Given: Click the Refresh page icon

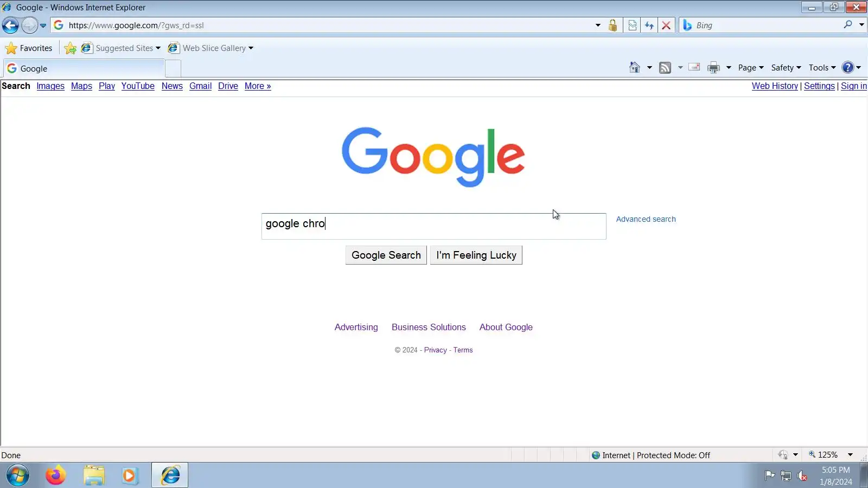Looking at the screenshot, I should point(649,25).
